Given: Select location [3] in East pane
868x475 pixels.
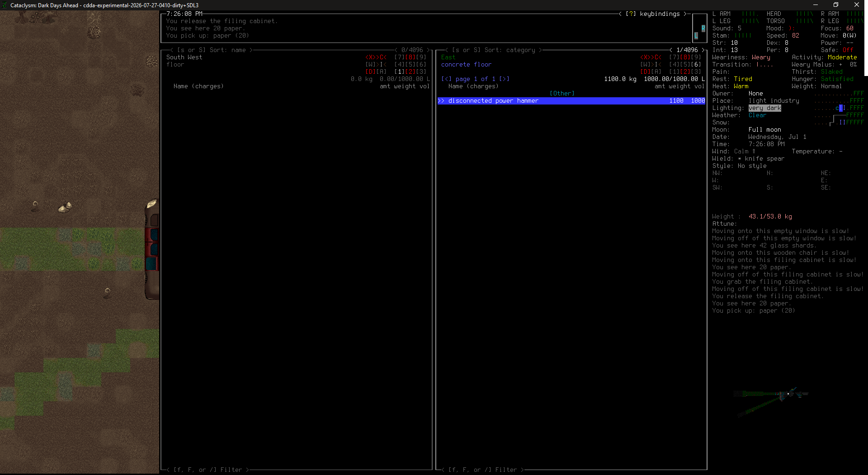Looking at the screenshot, I should [x=696, y=72].
